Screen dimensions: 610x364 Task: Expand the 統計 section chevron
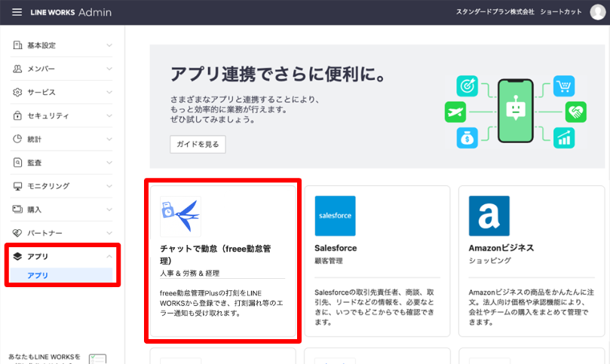[109, 139]
